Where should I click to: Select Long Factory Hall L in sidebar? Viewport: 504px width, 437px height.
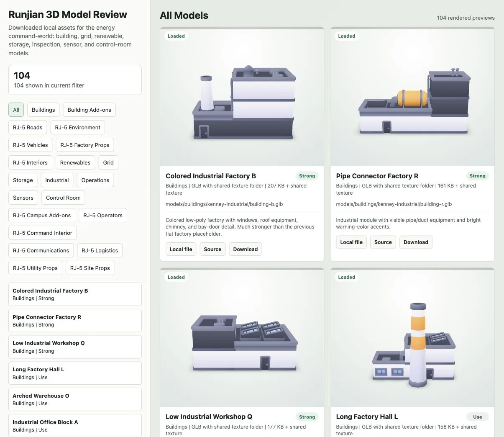(75, 373)
